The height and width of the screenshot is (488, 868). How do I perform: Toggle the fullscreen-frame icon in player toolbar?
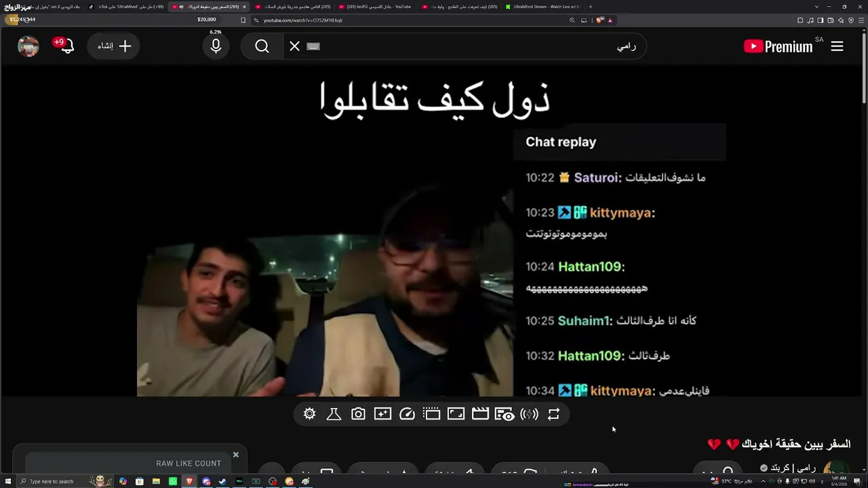click(x=456, y=414)
